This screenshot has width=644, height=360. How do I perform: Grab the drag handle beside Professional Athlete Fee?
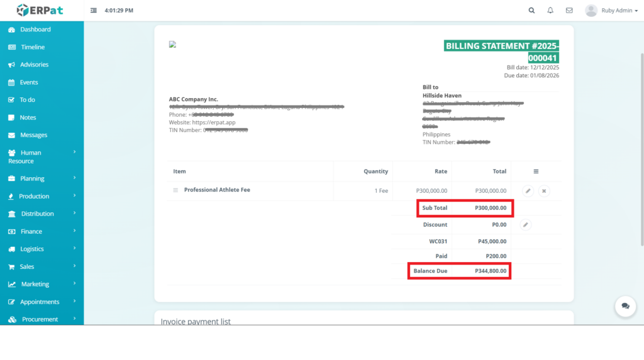(176, 190)
